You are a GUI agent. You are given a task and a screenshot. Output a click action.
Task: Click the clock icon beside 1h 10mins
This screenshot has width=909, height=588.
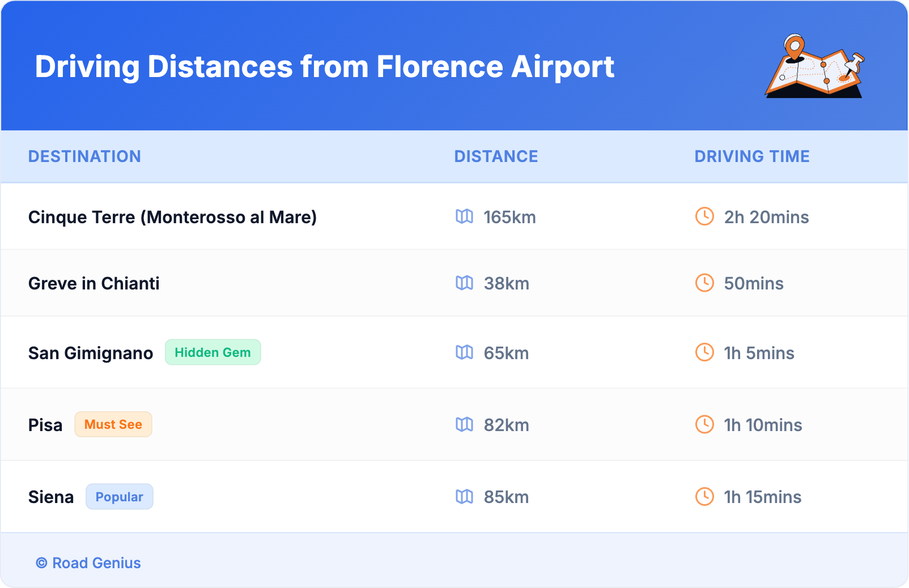pyautogui.click(x=704, y=424)
